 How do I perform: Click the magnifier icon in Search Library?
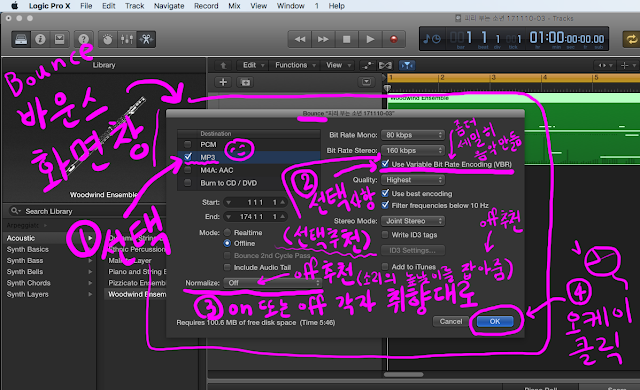click(x=15, y=211)
